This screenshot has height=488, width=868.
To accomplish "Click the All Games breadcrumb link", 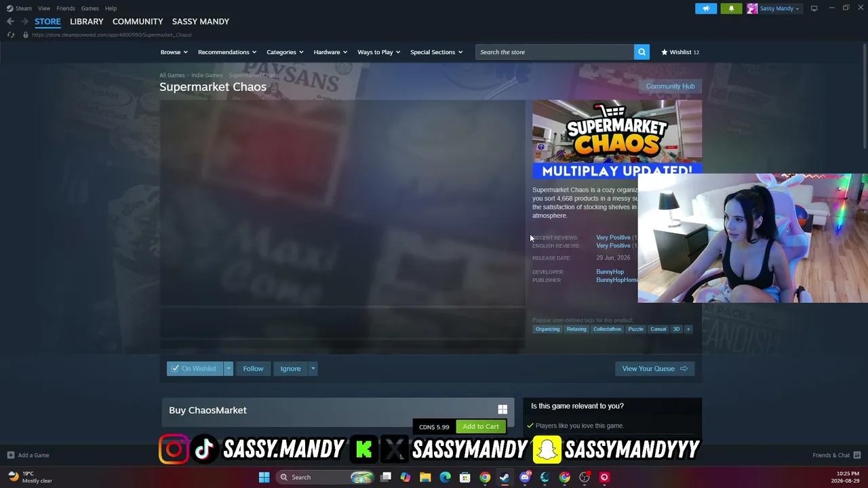I will coord(172,75).
